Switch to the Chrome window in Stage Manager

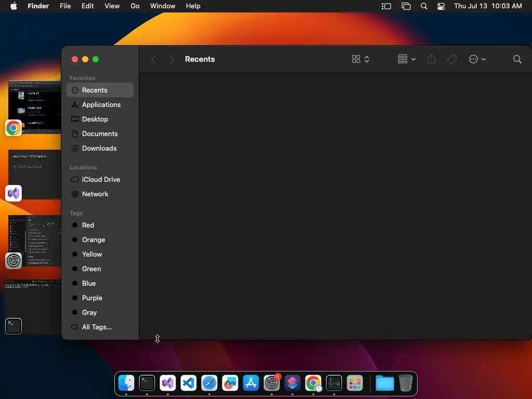34,107
